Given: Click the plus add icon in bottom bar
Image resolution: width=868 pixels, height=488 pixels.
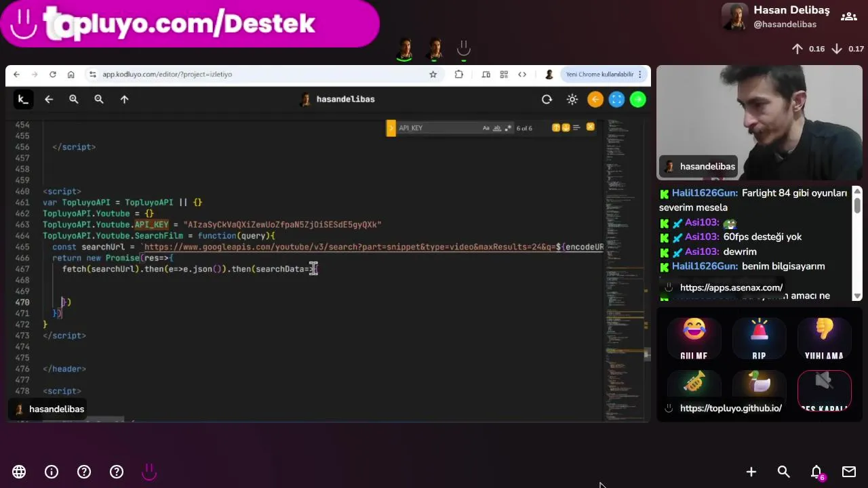Looking at the screenshot, I should pyautogui.click(x=751, y=472).
